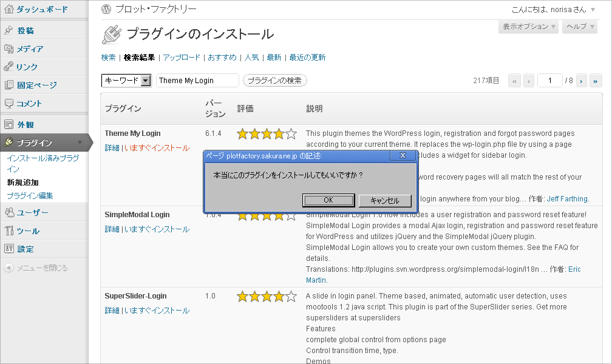
Task: Click the version text 6.1.4
Action: [213, 133]
